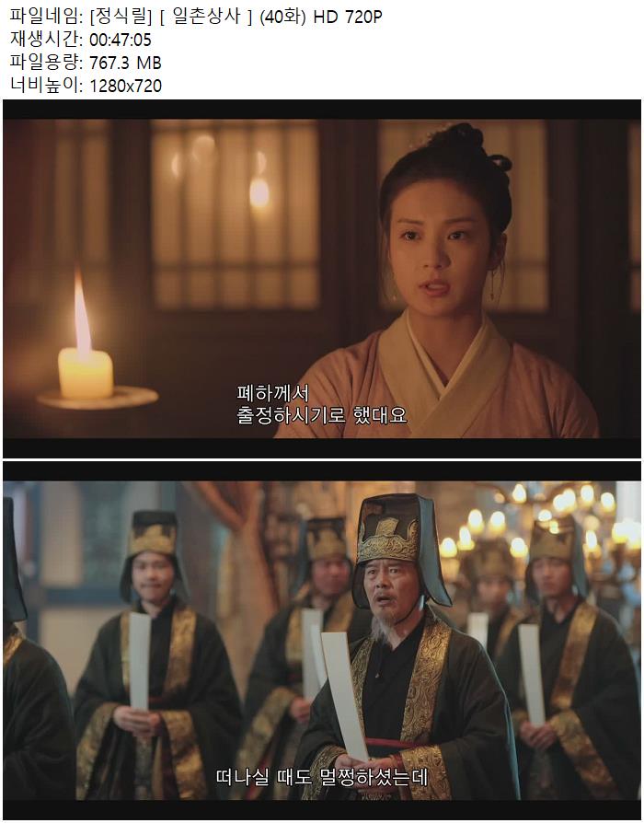Click the (40화) episode label
644x823 pixels.
tap(282, 17)
